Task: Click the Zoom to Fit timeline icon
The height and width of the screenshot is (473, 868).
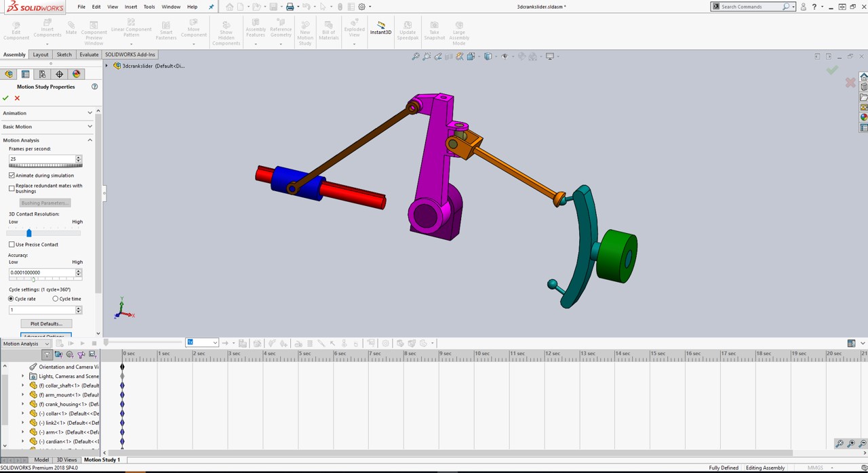Action: [840, 444]
